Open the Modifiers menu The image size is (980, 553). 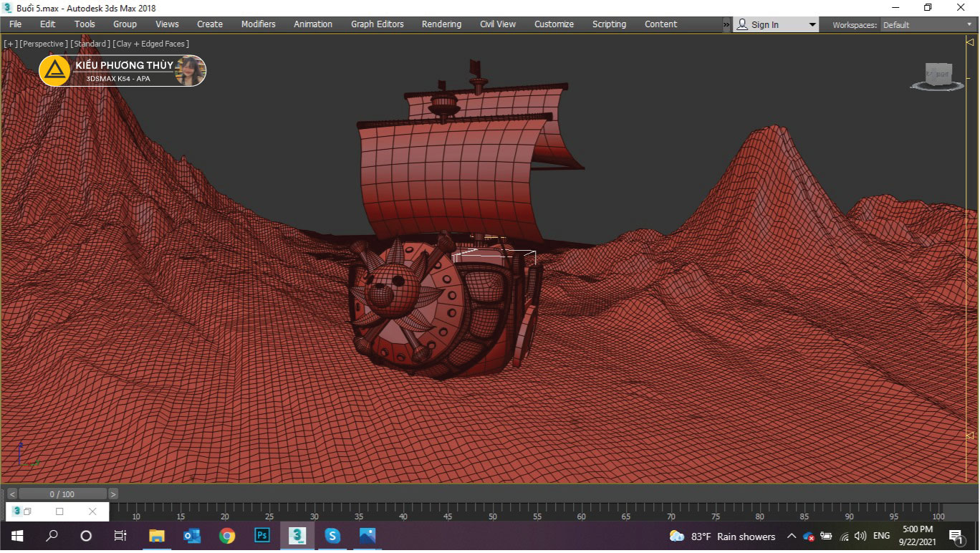point(258,24)
